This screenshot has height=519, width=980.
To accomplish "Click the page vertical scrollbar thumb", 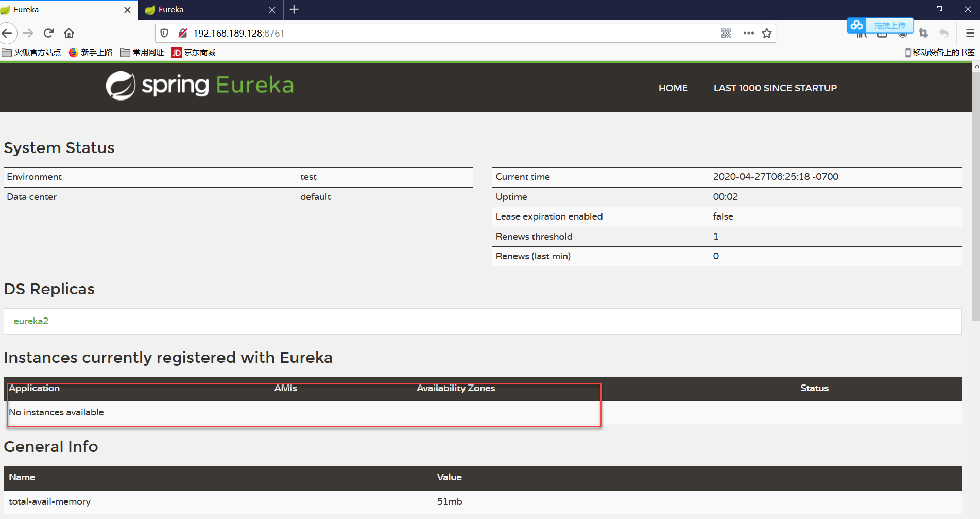I will tap(976, 196).
